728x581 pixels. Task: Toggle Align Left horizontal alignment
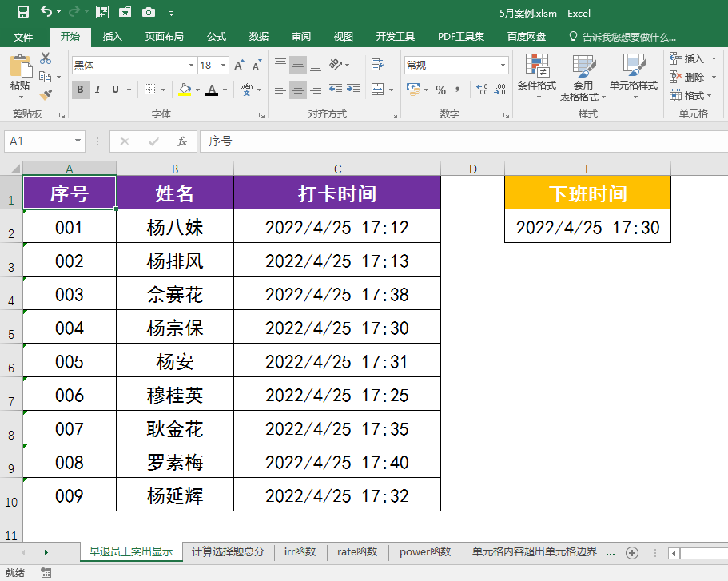280,90
